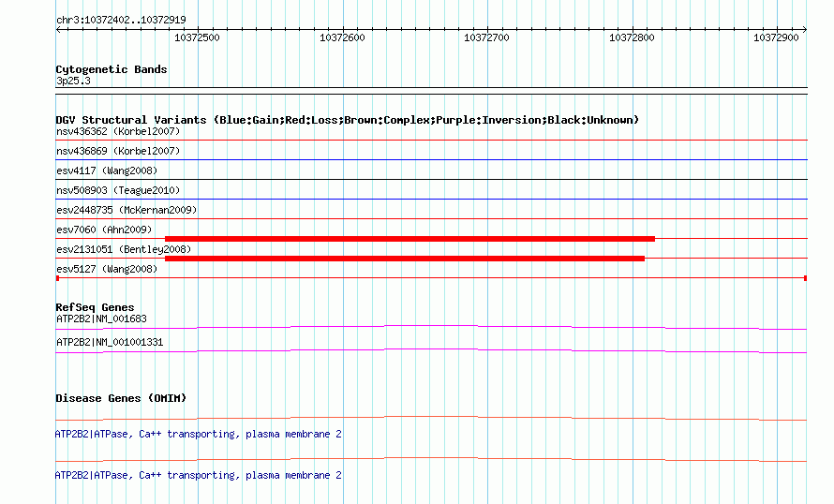
Task: Open variant nsv436869 (Korbel2007)
Action: click(118, 151)
